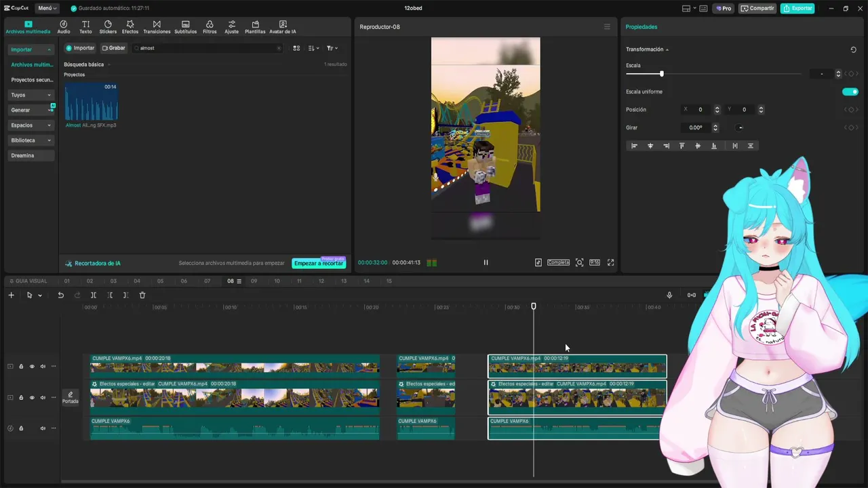Open the media sort order dropdown
Image resolution: width=868 pixels, height=488 pixels.
click(313, 48)
